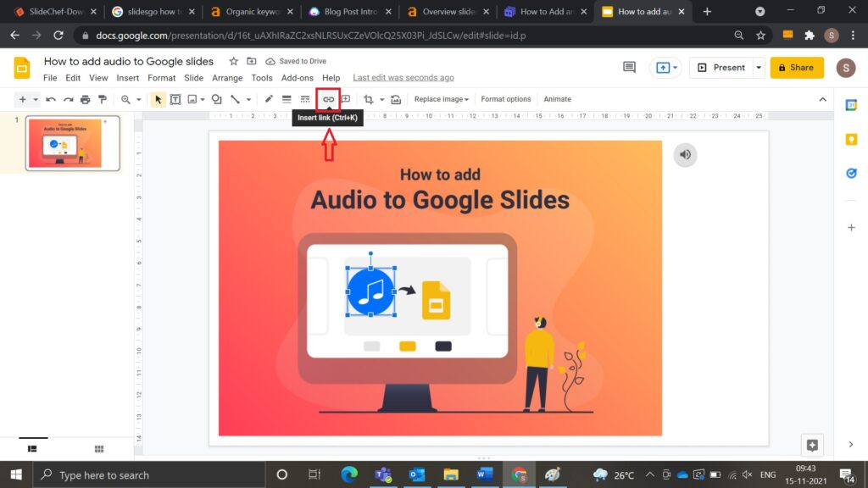
Task: Click the Explore button at bottom right
Action: coord(811,446)
